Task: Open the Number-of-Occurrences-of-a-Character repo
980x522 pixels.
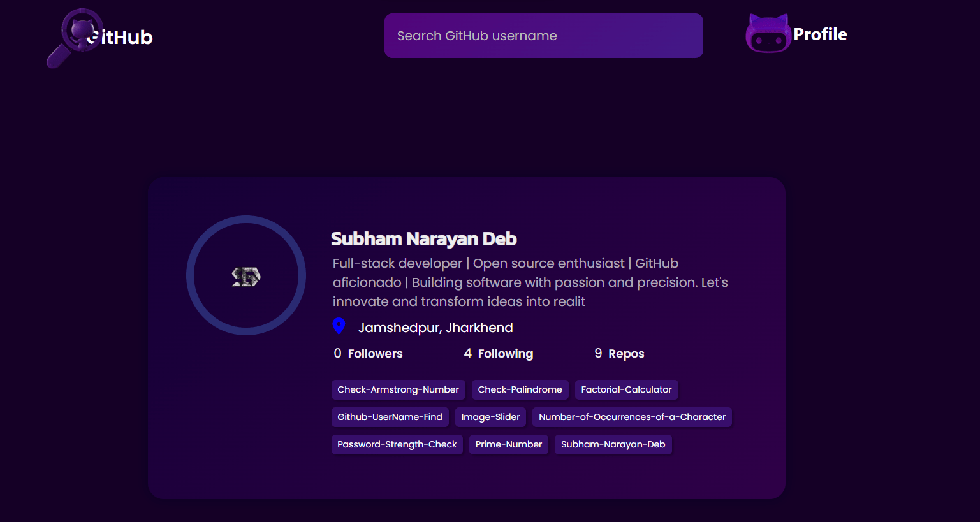Action: pos(632,417)
